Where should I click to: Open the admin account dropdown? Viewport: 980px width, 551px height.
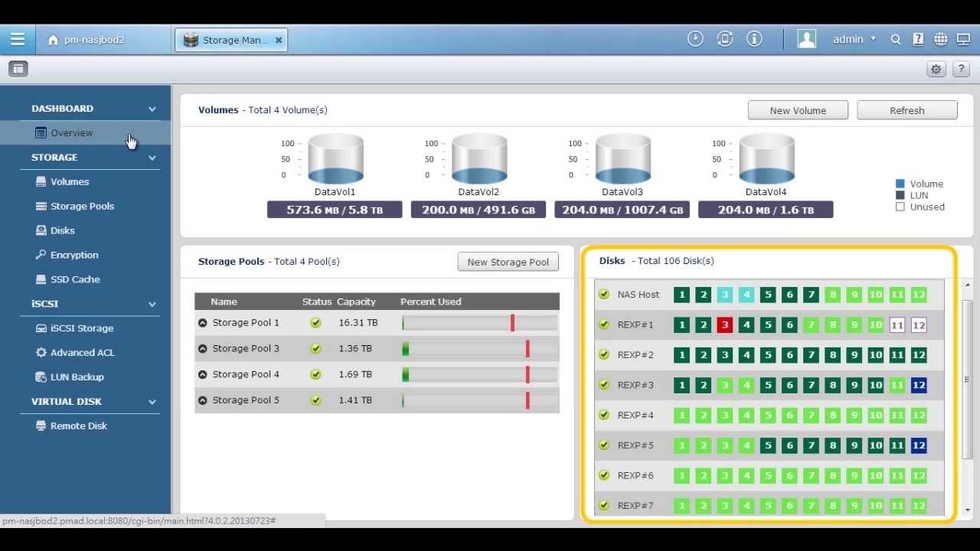(x=854, y=39)
